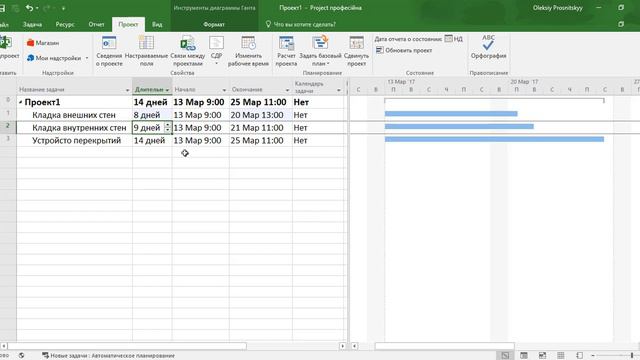Open quick access toolbar customize dropdown
The height and width of the screenshot is (360, 640).
pos(63,8)
